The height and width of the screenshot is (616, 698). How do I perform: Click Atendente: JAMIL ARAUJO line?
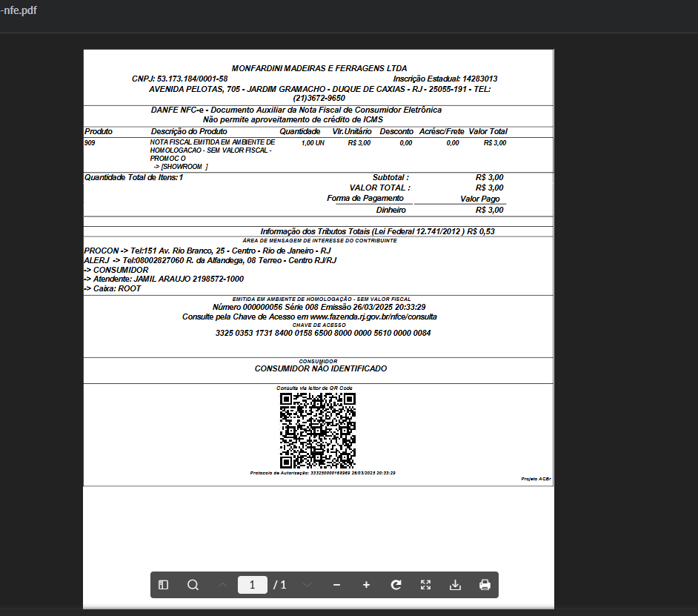[x=164, y=279]
